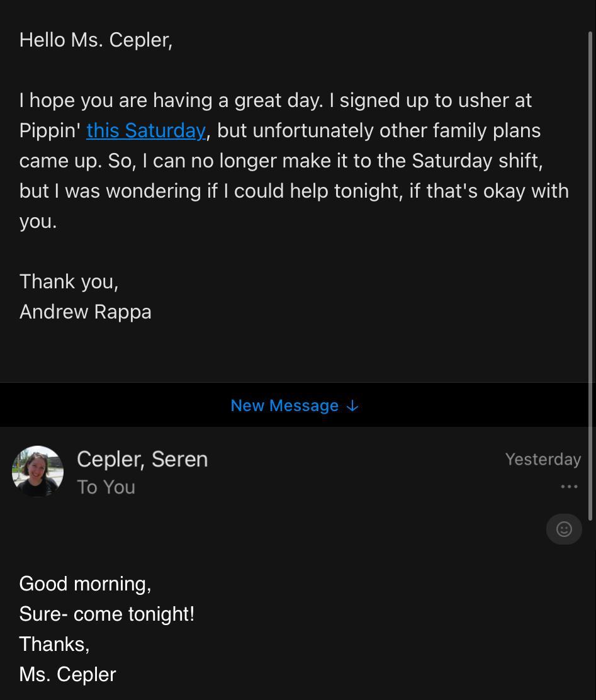Click the vertical scrollbar thumb
596x700 pixels.
[x=591, y=277]
